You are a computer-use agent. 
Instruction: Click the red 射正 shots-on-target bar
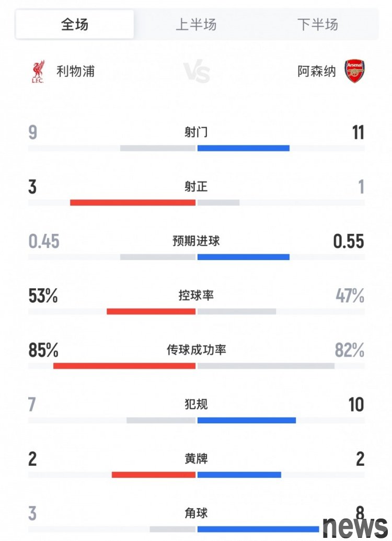point(133,202)
